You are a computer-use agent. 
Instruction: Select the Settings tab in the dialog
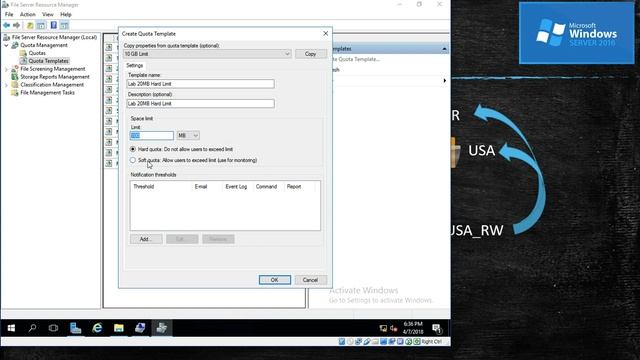[x=134, y=65]
